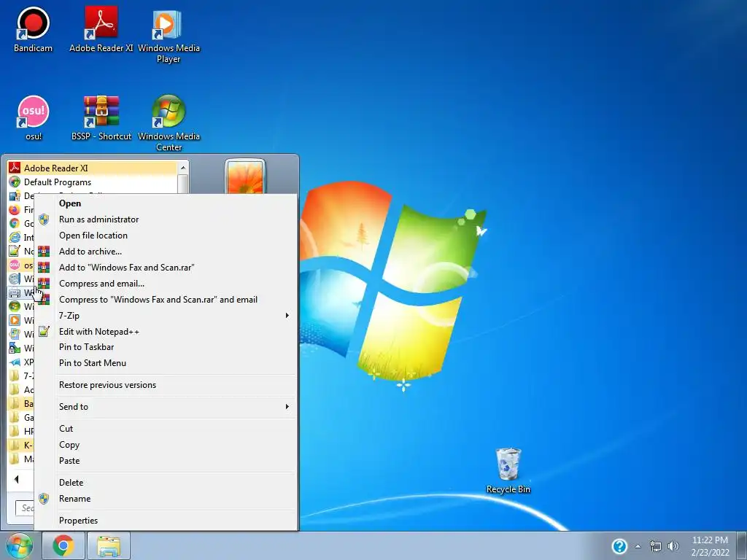Click the Internet Explorer icon in Start menu
The width and height of the screenshot is (747, 560).
(15, 237)
